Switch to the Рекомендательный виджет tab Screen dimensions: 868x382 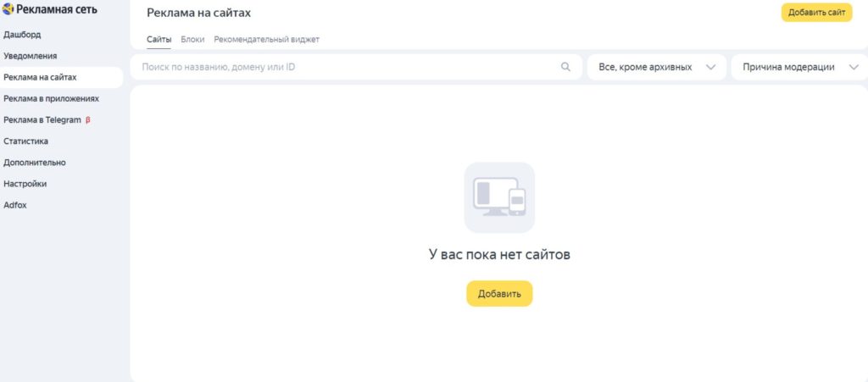click(x=267, y=40)
